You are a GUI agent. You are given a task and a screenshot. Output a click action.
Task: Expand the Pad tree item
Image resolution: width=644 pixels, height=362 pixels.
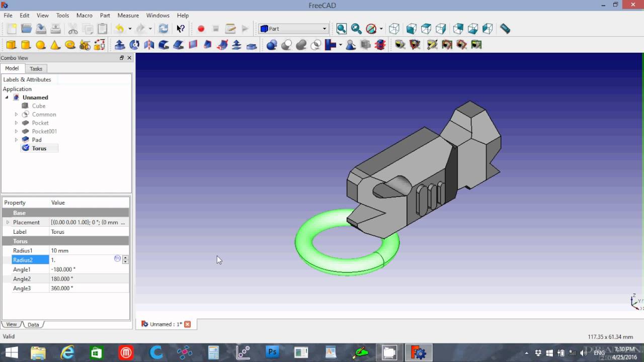16,140
